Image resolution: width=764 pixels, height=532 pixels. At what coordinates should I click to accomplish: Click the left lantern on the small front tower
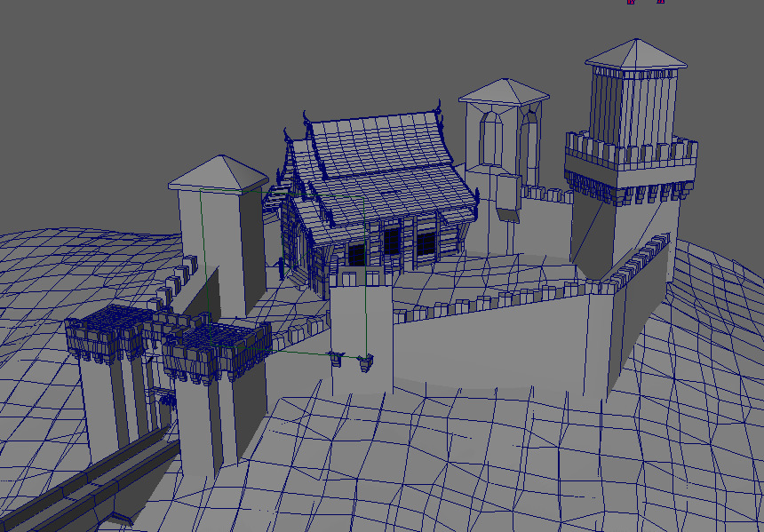pos(337,358)
